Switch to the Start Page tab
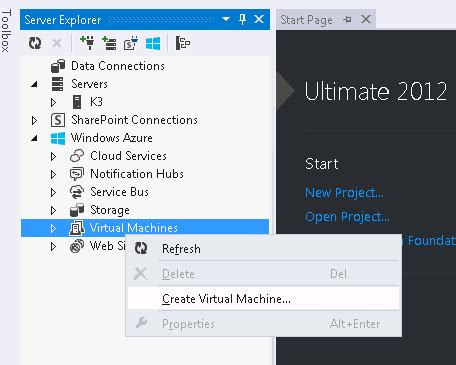This screenshot has height=365, width=456. click(306, 20)
